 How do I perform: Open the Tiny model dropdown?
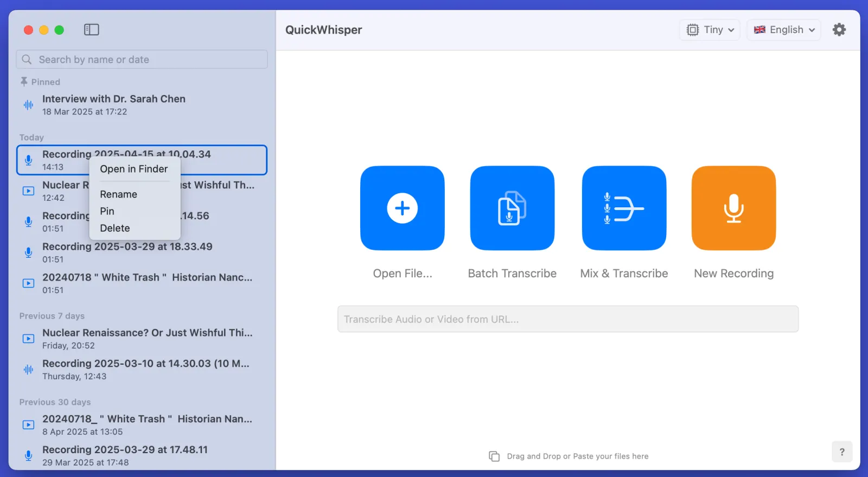(x=710, y=30)
